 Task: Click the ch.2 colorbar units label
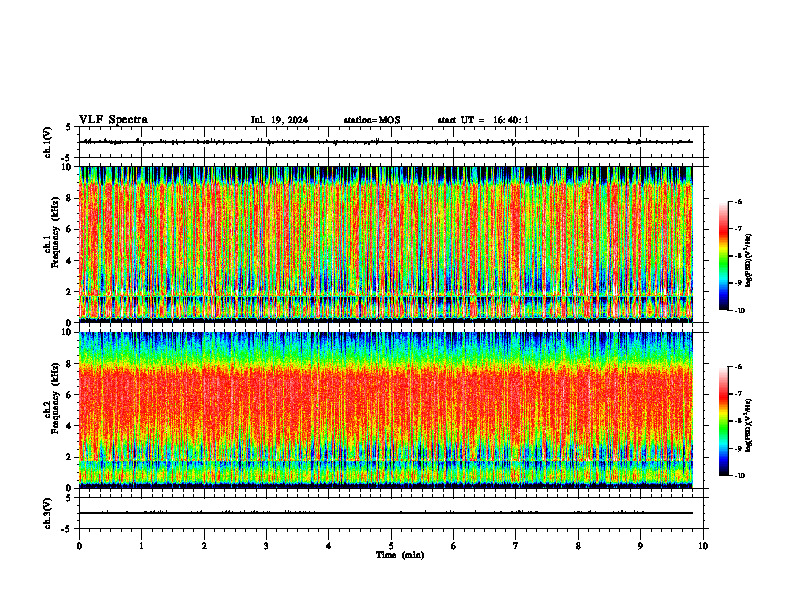coord(749,425)
